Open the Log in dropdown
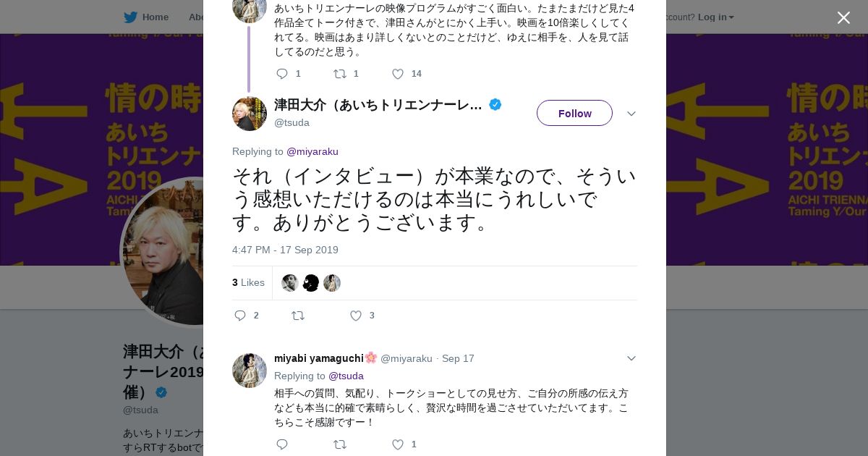The height and width of the screenshot is (456, 868). (715, 17)
